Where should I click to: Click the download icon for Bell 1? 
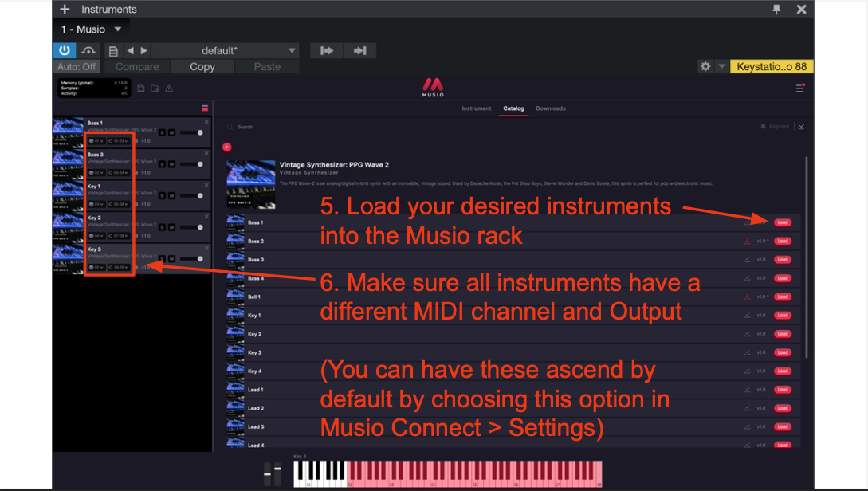tap(748, 297)
